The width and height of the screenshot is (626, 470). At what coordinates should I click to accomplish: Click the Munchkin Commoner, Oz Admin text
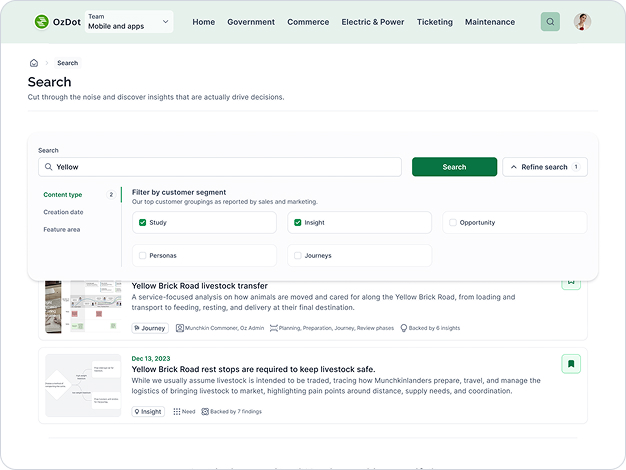point(224,328)
